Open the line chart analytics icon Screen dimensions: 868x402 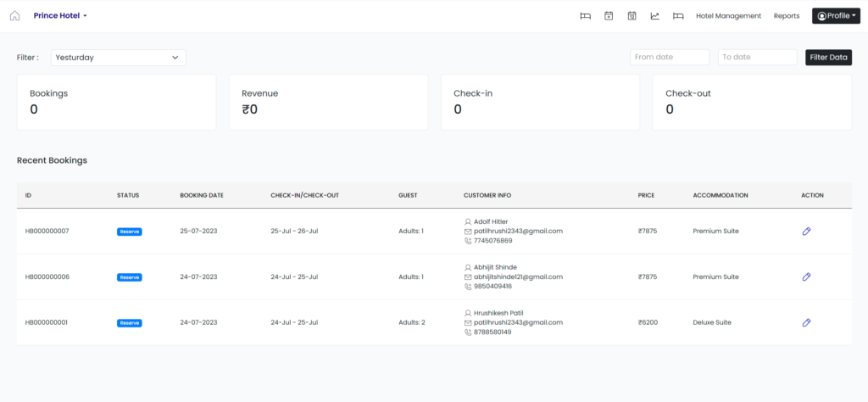[654, 16]
